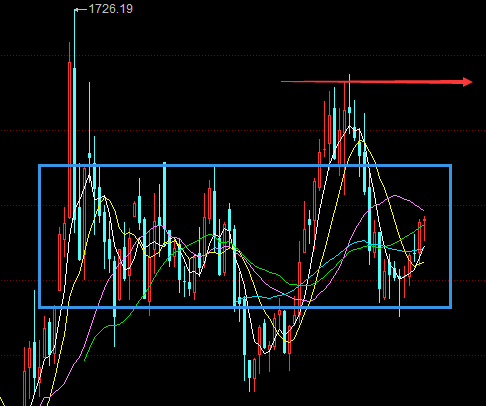486x406 pixels.
Task: Select the green moving average line's starting point
Action: [85, 360]
